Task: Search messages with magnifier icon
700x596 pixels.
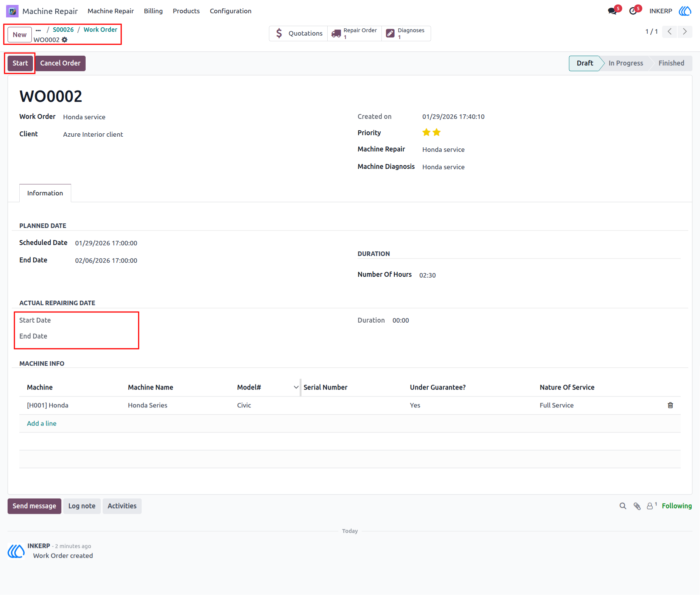Action: click(623, 506)
